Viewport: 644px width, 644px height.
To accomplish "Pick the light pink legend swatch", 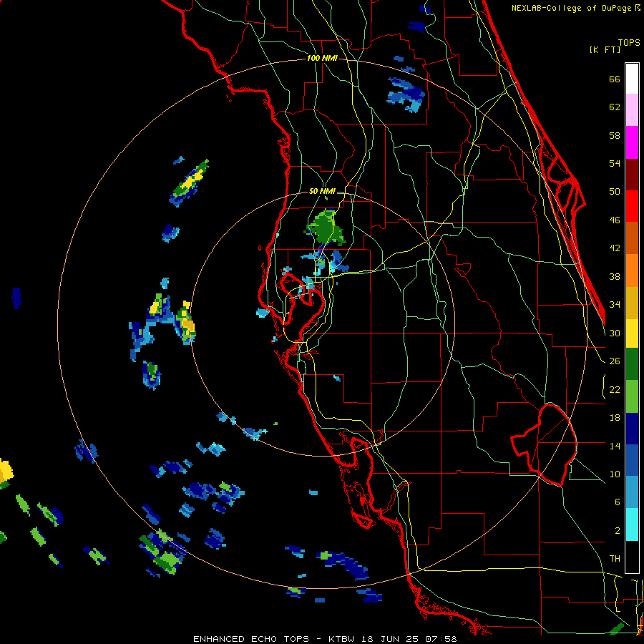I will tap(632, 109).
